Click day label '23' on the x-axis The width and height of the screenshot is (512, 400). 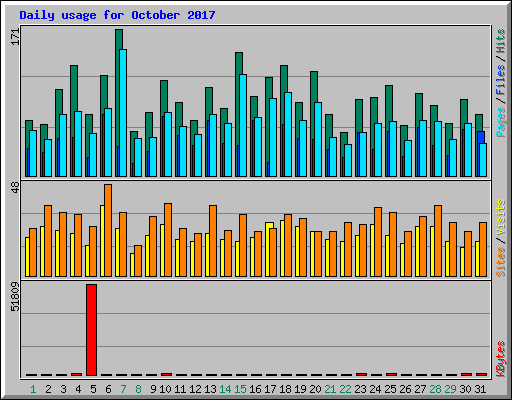[360, 389]
